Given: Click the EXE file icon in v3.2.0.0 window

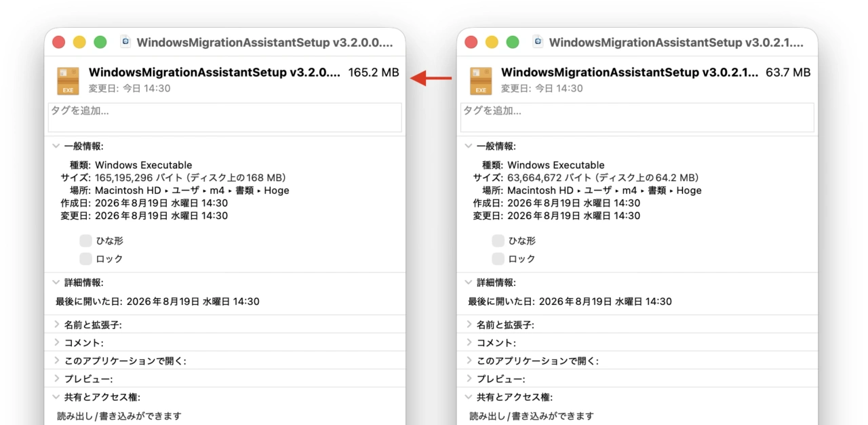Looking at the screenshot, I should click(68, 81).
